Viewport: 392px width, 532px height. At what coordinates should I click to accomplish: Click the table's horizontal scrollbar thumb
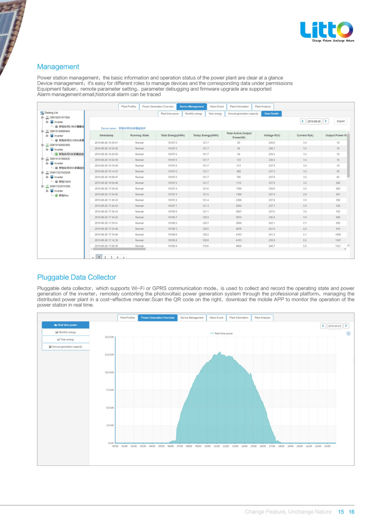[119, 249]
